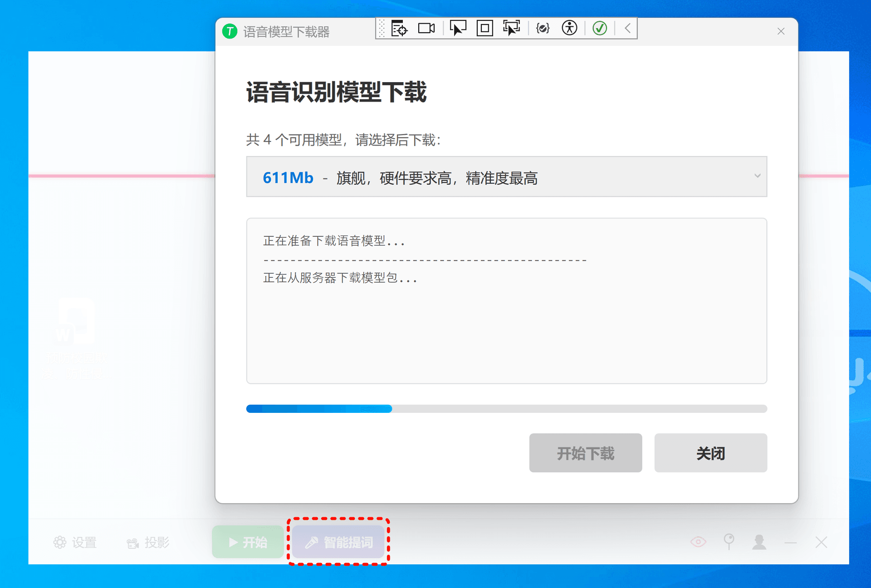The image size is (871, 588).
Task: Click the video camera debug icon
Action: [x=426, y=29]
